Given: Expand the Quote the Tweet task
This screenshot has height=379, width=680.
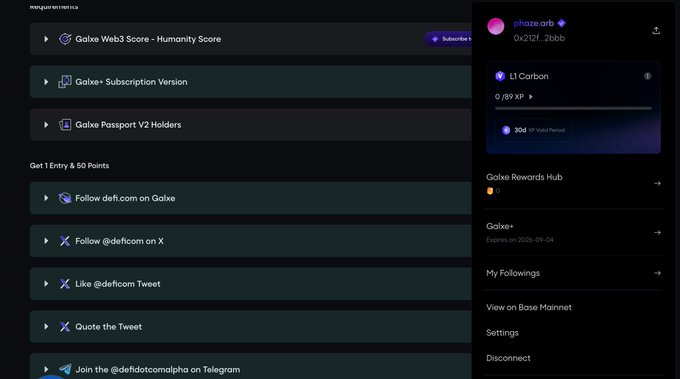Looking at the screenshot, I should coord(46,327).
